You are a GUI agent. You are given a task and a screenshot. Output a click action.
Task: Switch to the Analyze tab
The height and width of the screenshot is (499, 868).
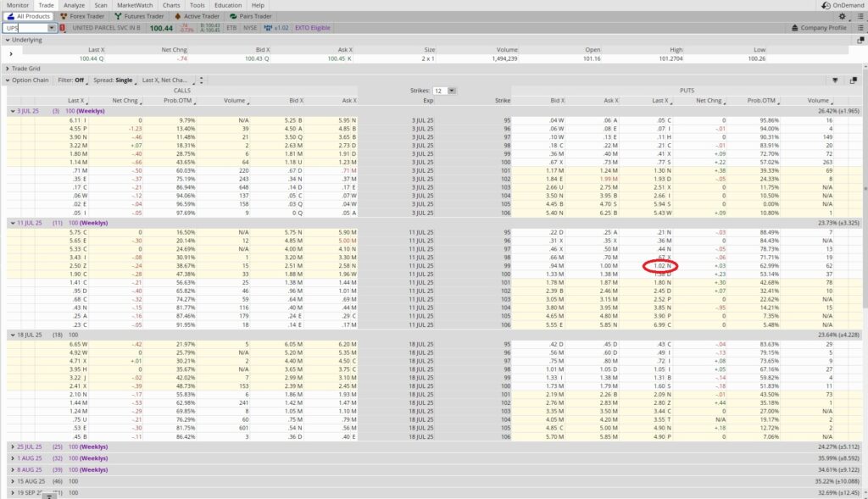74,4
